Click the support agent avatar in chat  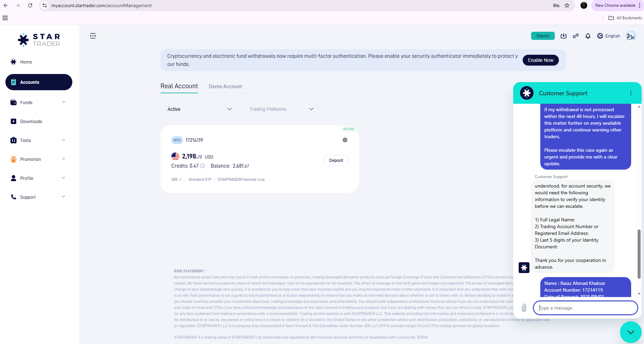(524, 268)
